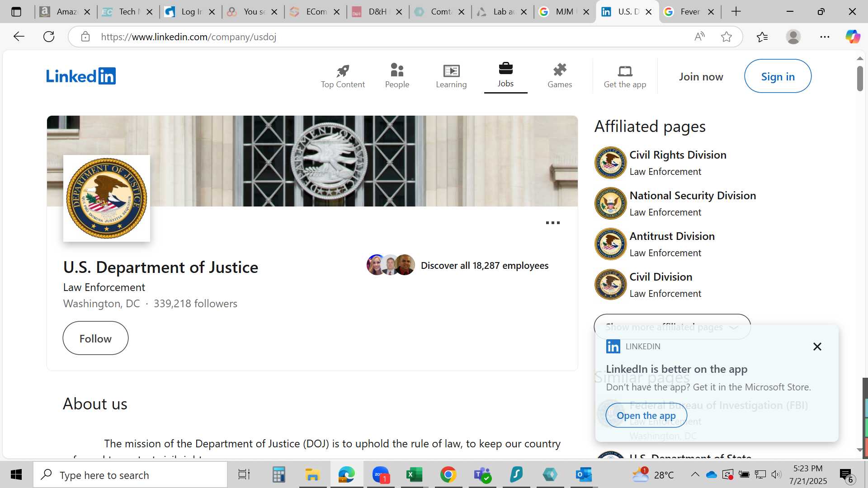Open Chrome from taskbar
Screen dimensions: 868x488
click(448, 474)
